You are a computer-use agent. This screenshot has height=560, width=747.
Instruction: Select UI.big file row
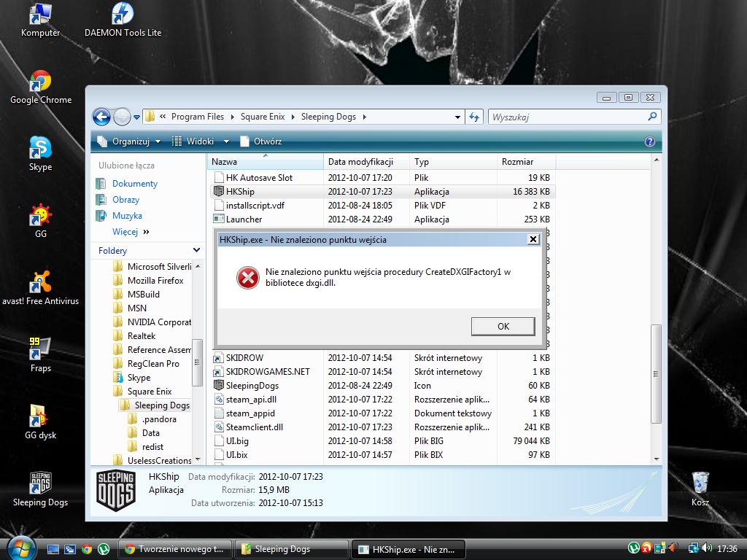[x=382, y=441]
